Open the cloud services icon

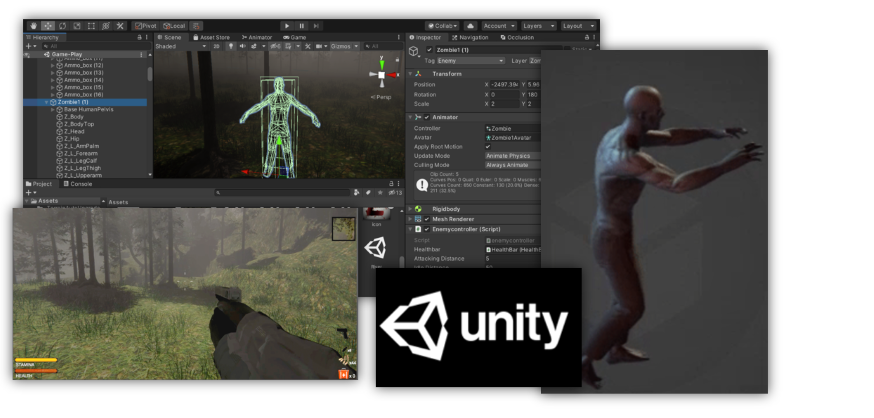[x=470, y=26]
